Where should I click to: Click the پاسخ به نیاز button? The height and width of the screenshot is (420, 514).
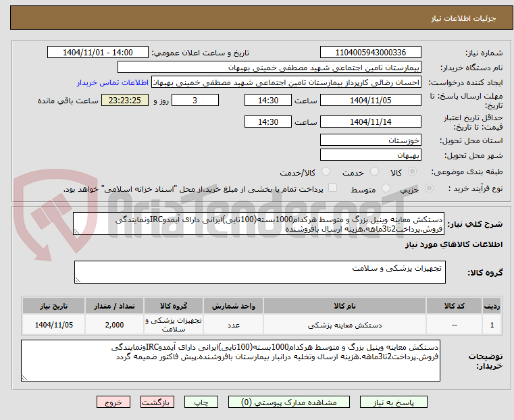click(393, 402)
